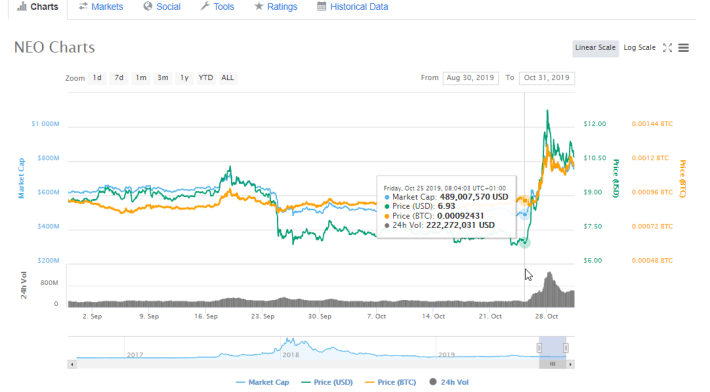Edit the To date field
Screen dimensions: 710x392
pyautogui.click(x=547, y=78)
